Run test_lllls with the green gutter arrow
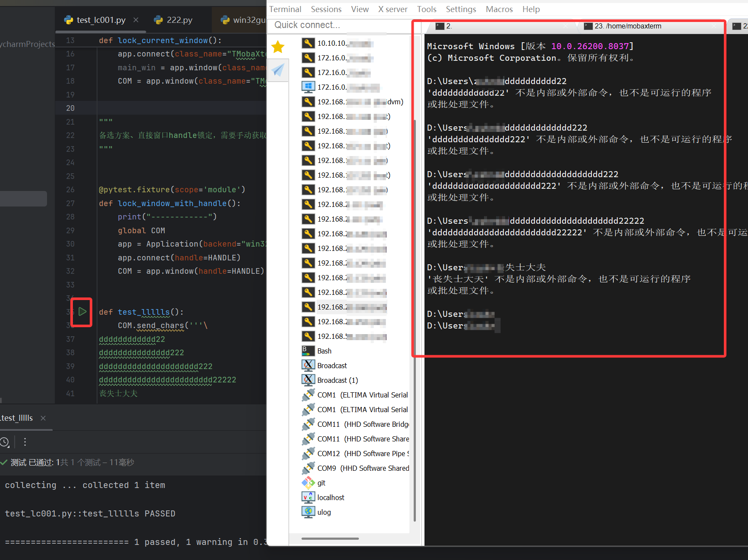This screenshot has height=560, width=748. tap(82, 312)
